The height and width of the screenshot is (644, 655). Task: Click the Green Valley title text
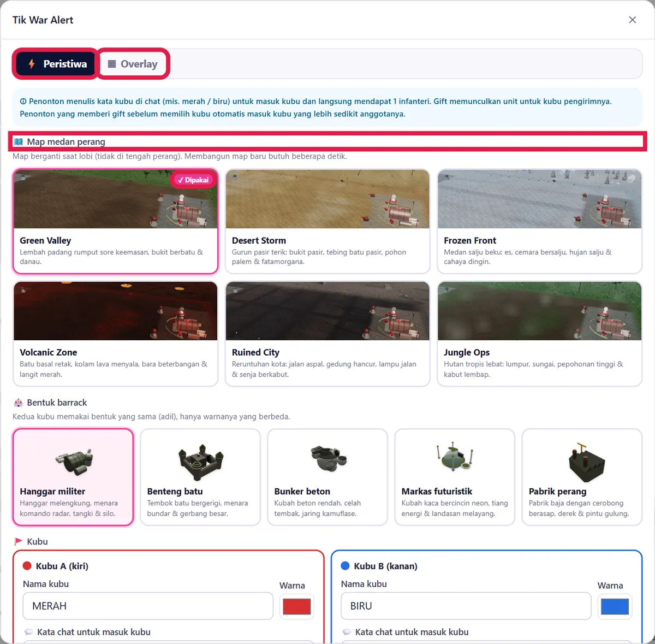[45, 241]
